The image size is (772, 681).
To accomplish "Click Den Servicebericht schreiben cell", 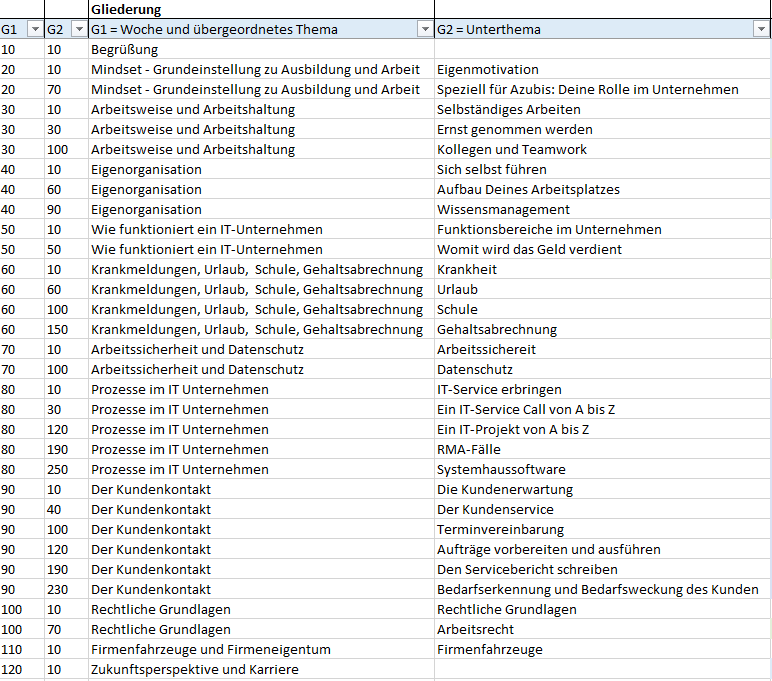I will [x=602, y=570].
